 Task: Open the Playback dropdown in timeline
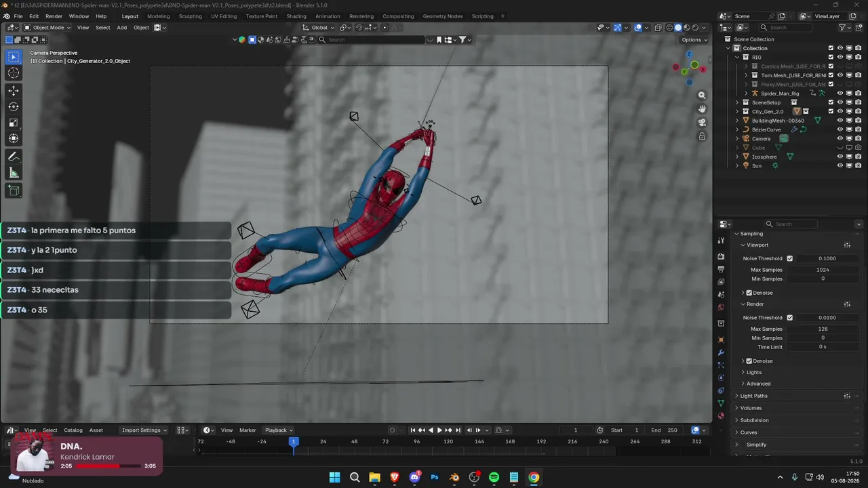pos(279,430)
